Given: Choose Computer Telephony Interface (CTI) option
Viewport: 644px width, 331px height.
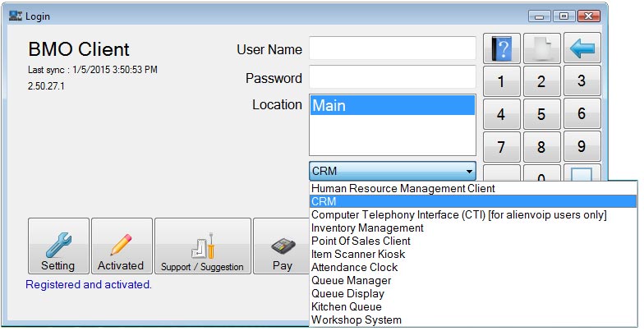Looking at the screenshot, I should (473, 215).
